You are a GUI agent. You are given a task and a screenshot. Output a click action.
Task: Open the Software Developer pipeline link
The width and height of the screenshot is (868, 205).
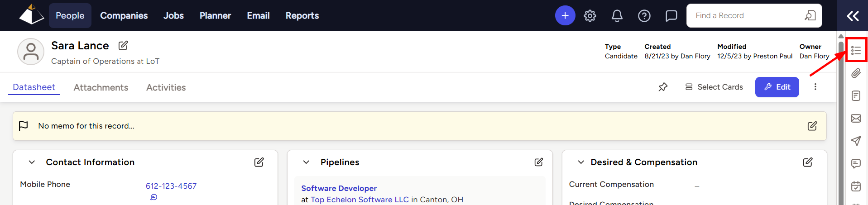[x=339, y=188]
